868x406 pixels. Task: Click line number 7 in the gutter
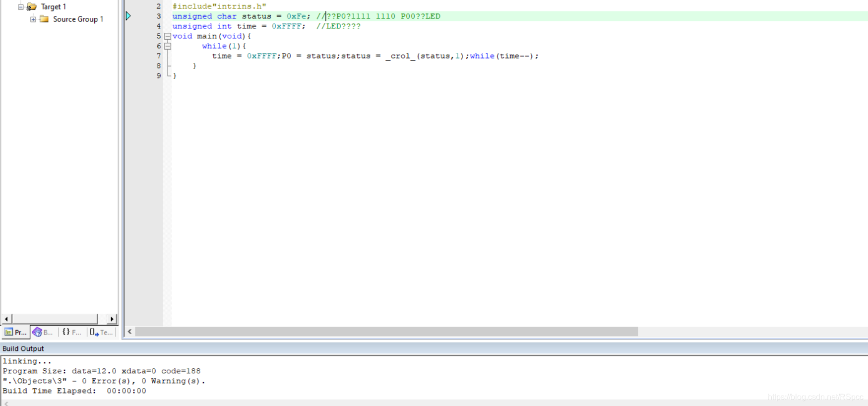point(159,56)
